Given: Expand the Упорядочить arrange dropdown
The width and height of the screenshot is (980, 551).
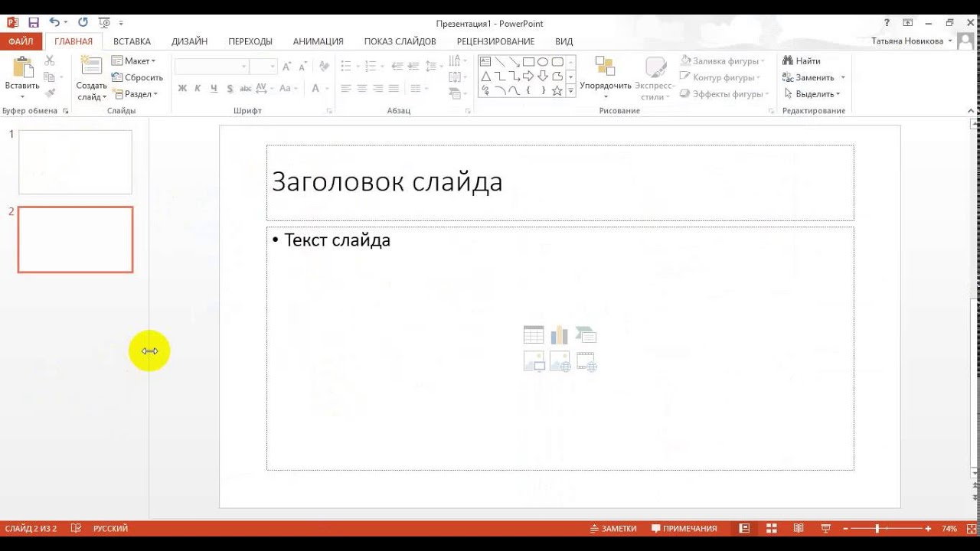Looking at the screenshot, I should click(x=605, y=96).
